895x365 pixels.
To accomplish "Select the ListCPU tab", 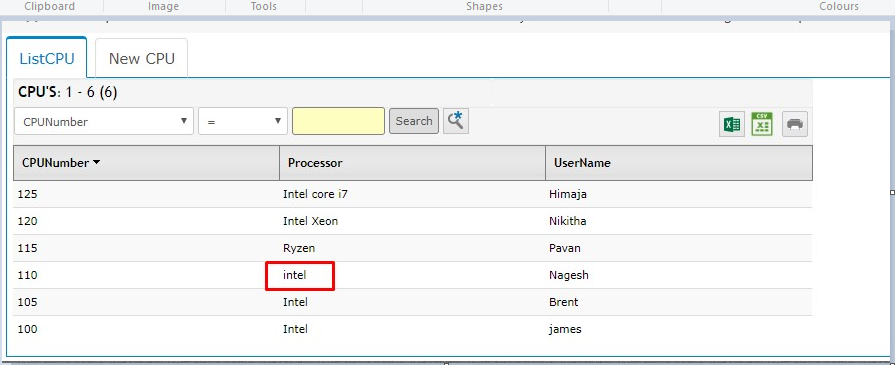I will coord(47,58).
